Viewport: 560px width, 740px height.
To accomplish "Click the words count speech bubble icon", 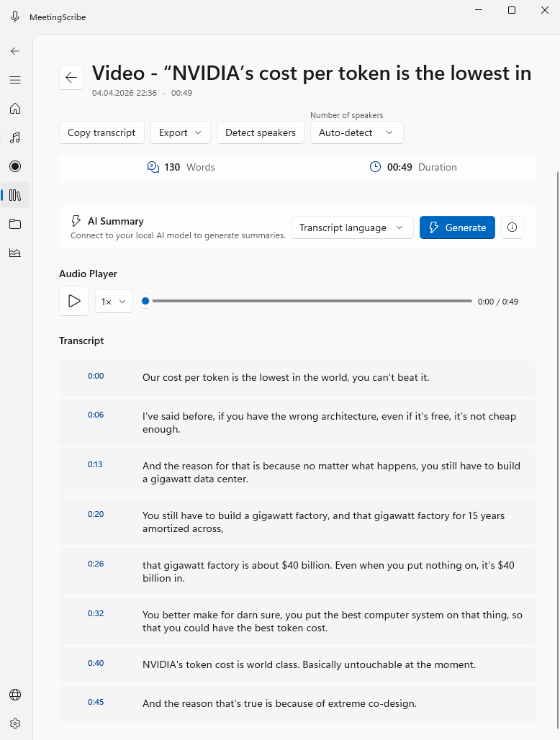I will (x=153, y=167).
